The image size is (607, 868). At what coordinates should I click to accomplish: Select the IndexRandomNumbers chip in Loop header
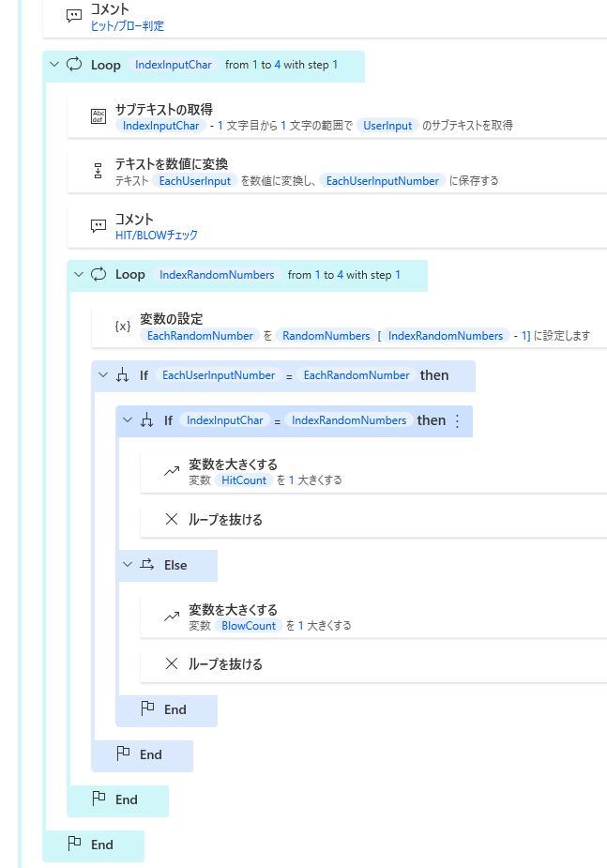(217, 275)
